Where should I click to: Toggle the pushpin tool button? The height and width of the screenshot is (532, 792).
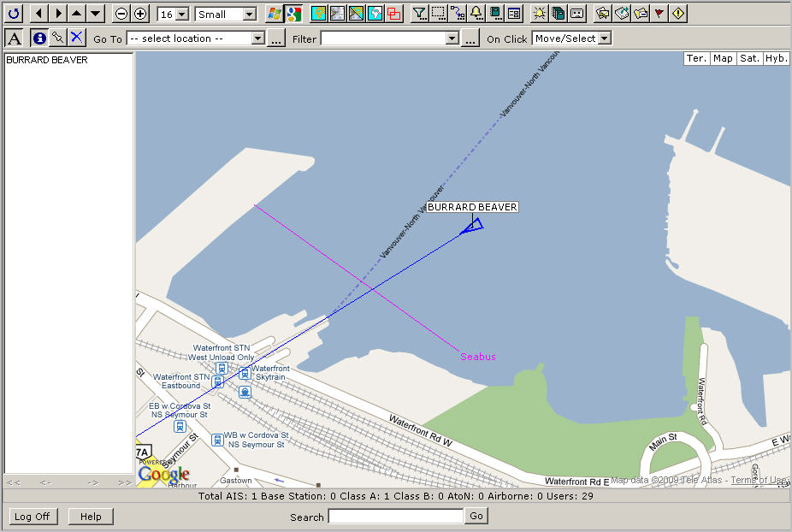tap(58, 38)
